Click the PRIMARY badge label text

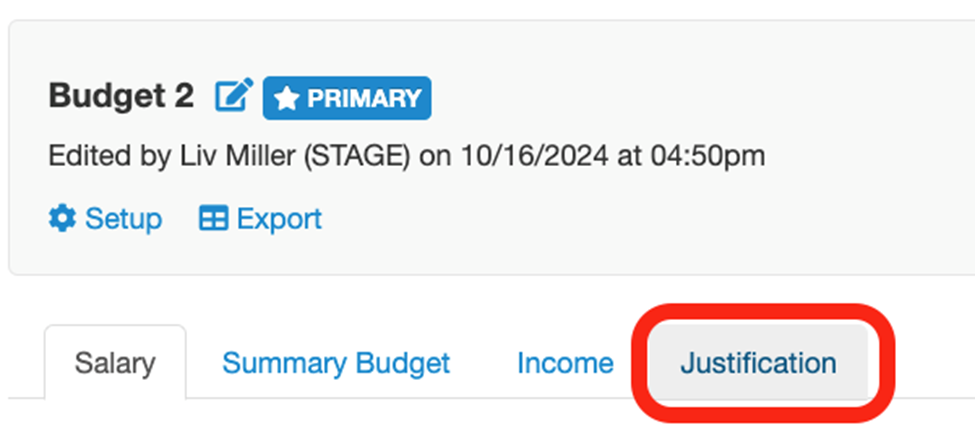pyautogui.click(x=363, y=98)
